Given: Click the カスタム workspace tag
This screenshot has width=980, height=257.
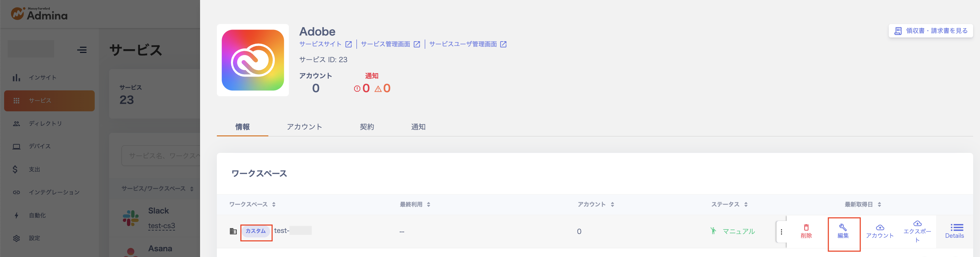Looking at the screenshot, I should pyautogui.click(x=256, y=231).
